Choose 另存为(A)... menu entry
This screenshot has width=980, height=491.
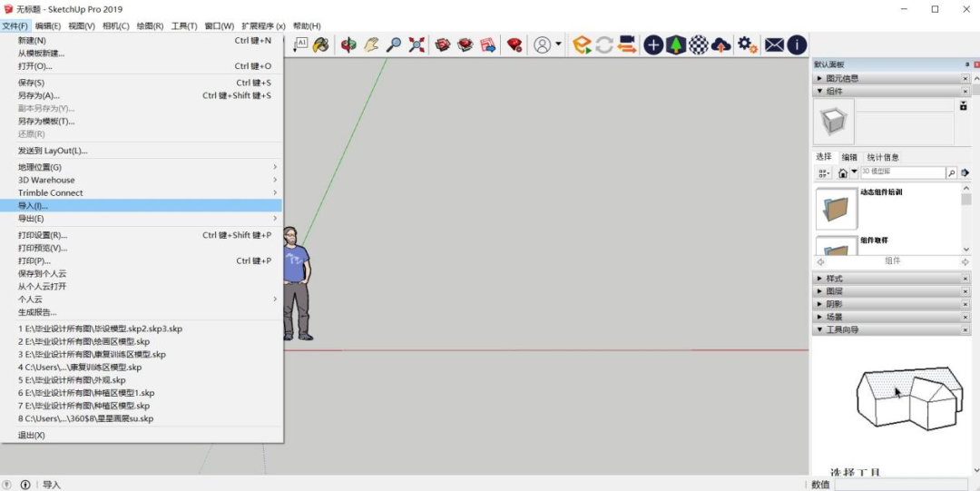[142, 95]
